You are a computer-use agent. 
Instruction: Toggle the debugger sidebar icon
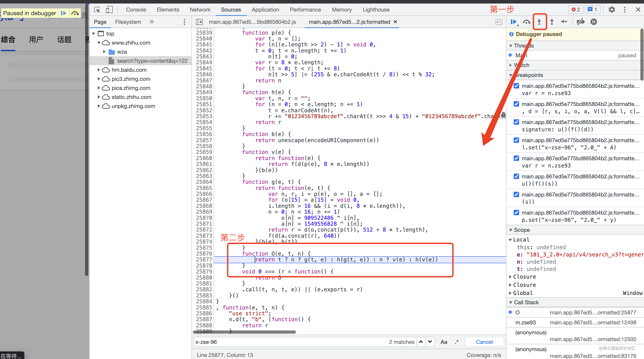[499, 22]
